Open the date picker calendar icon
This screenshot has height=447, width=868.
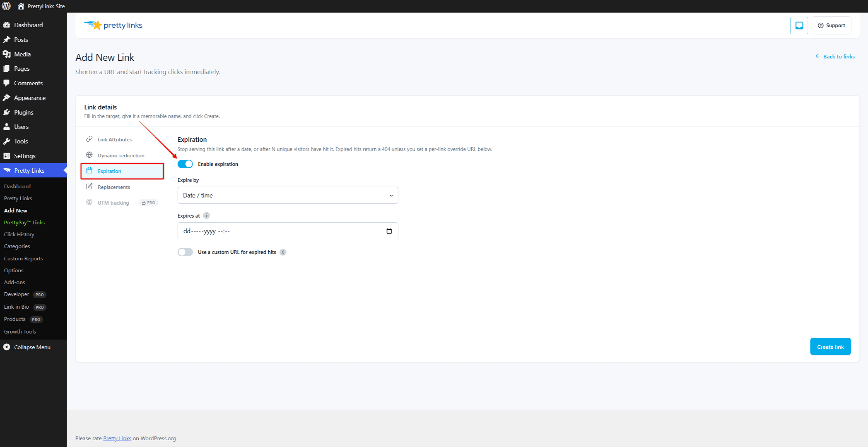(389, 231)
